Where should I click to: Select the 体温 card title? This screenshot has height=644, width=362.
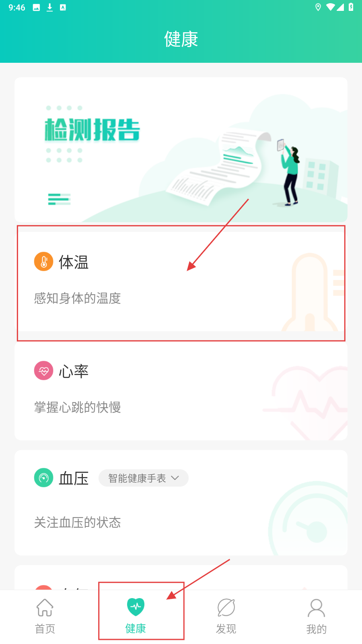(x=74, y=262)
